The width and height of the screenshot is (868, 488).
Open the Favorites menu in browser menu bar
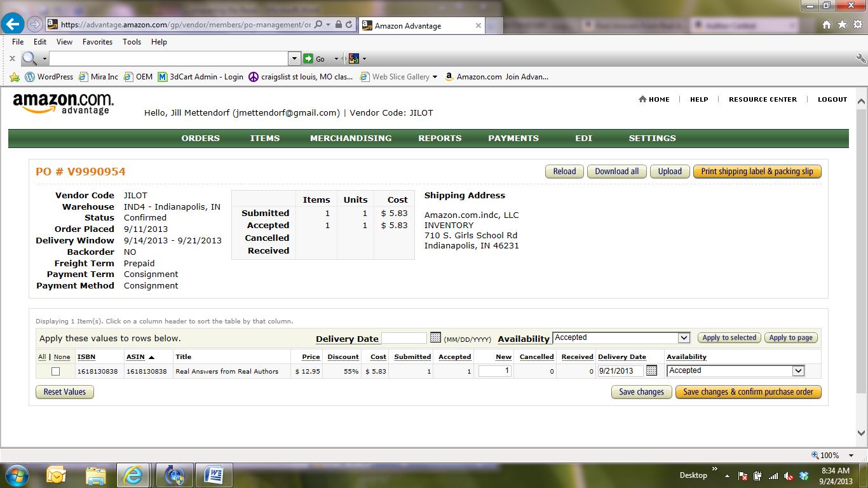pyautogui.click(x=97, y=42)
